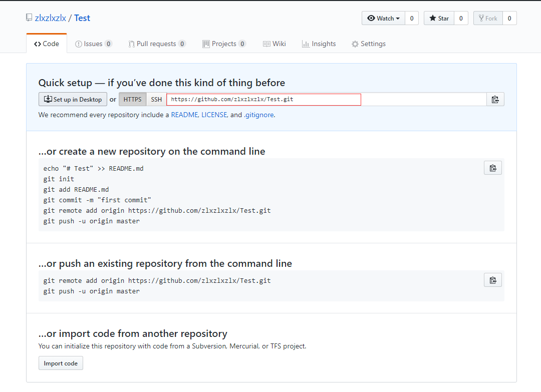
Task: Open repository Settings tab
Action: pyautogui.click(x=369, y=44)
